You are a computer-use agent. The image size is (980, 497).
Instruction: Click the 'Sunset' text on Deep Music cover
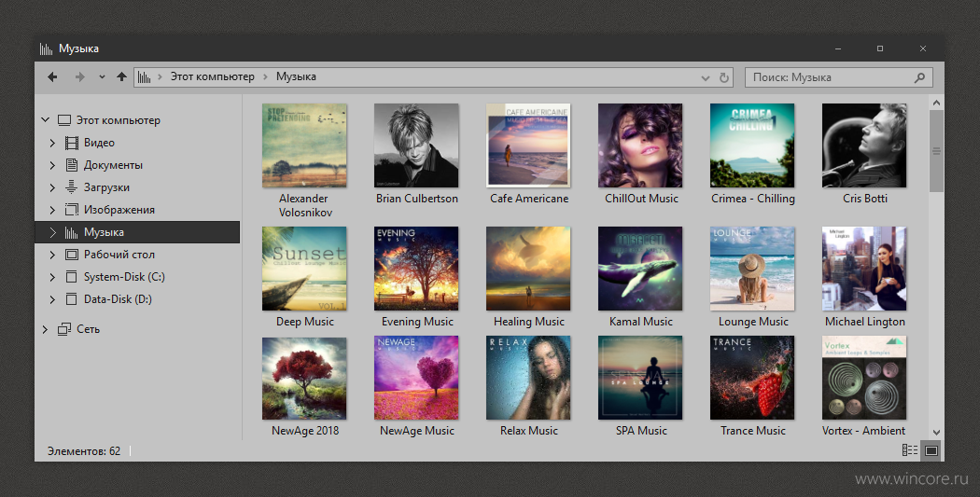point(309,254)
